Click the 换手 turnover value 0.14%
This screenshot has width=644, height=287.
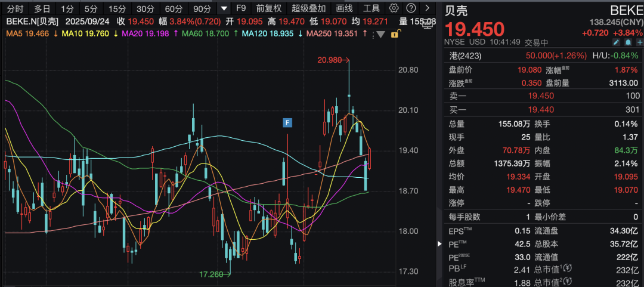coord(627,122)
